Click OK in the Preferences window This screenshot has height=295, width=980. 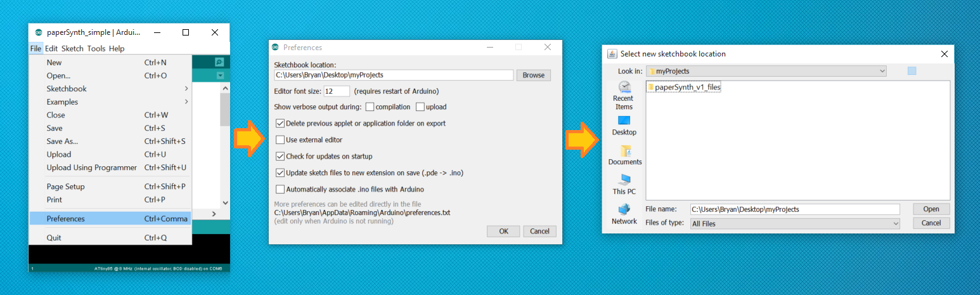click(504, 231)
